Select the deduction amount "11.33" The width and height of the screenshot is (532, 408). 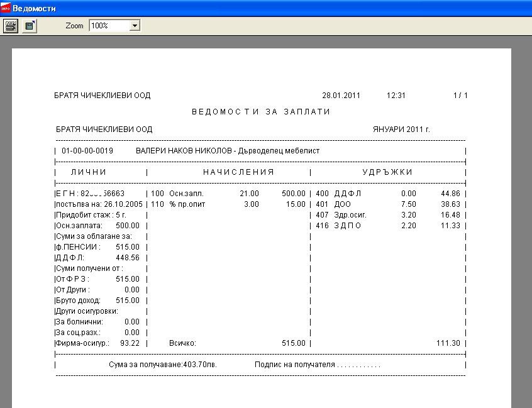click(451, 226)
